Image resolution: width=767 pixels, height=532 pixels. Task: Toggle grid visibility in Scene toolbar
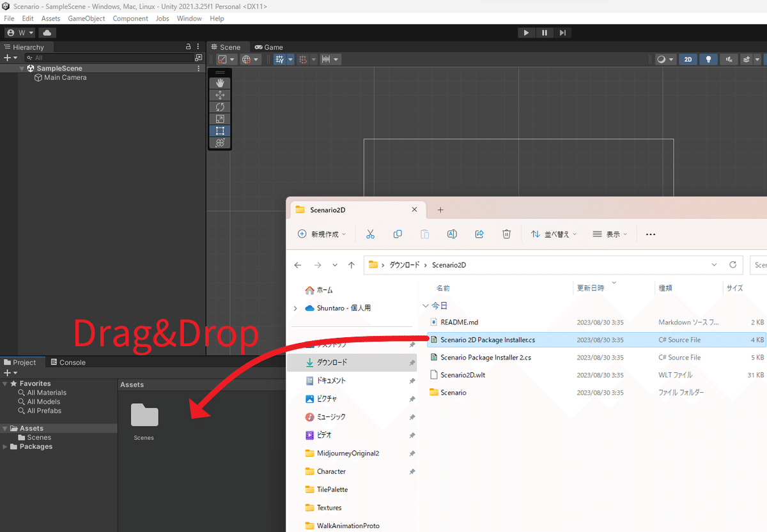[x=280, y=59]
